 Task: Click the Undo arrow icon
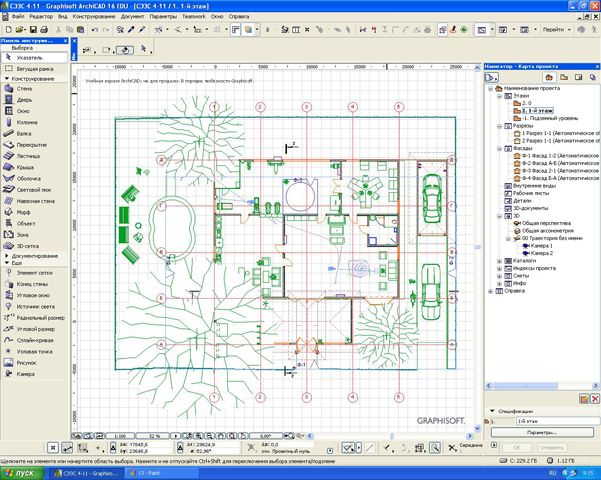tap(95, 30)
